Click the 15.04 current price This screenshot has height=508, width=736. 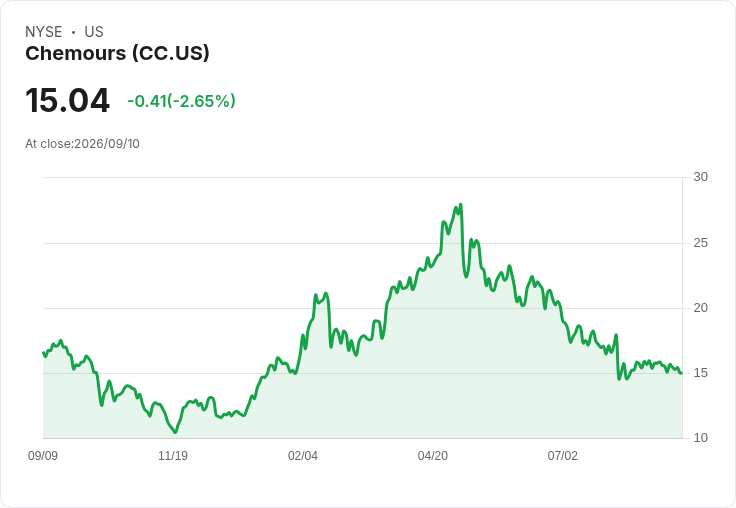(x=68, y=100)
